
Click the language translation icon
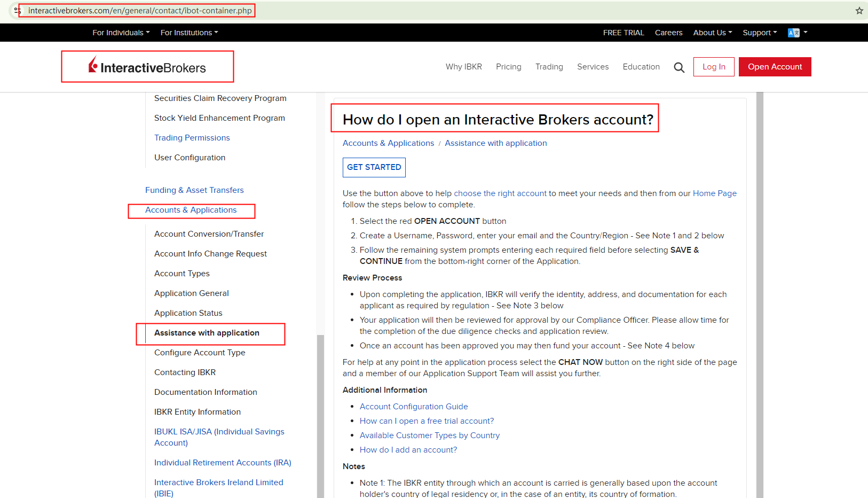coord(794,33)
